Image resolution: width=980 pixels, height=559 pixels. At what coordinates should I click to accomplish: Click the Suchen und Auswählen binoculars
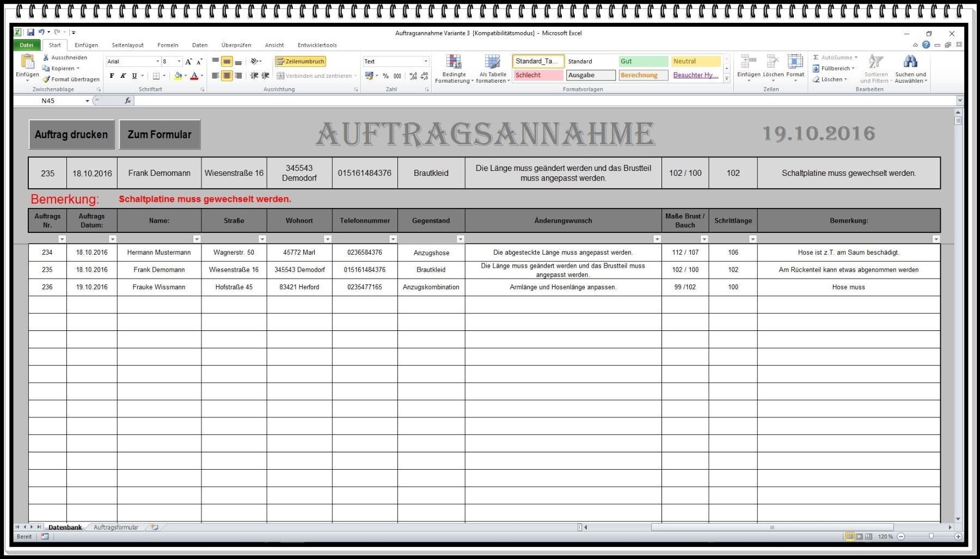910,62
